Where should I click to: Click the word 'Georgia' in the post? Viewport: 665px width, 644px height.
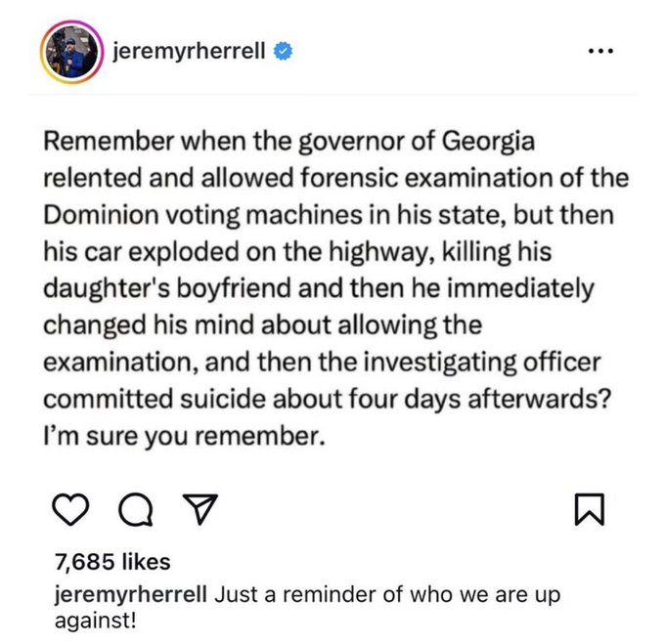(x=488, y=143)
